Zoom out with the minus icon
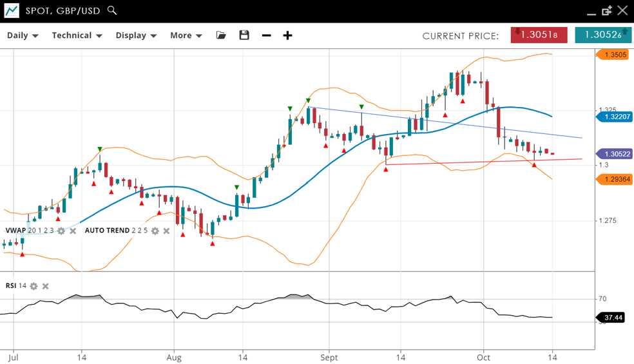The image size is (634, 364). (266, 35)
